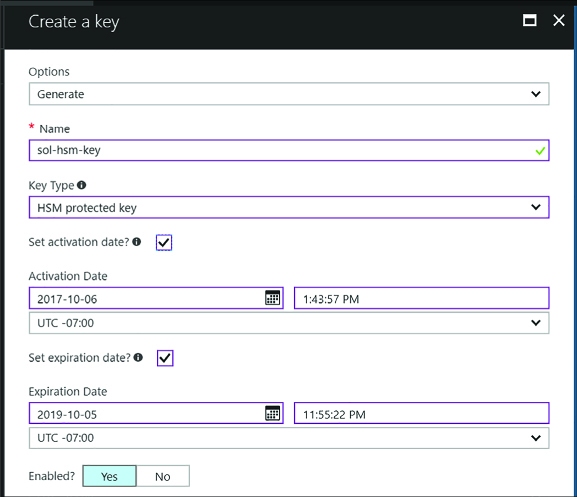Uncheck the Set activation date checkbox
Viewport: 577px width, 500px height.
[x=164, y=242]
